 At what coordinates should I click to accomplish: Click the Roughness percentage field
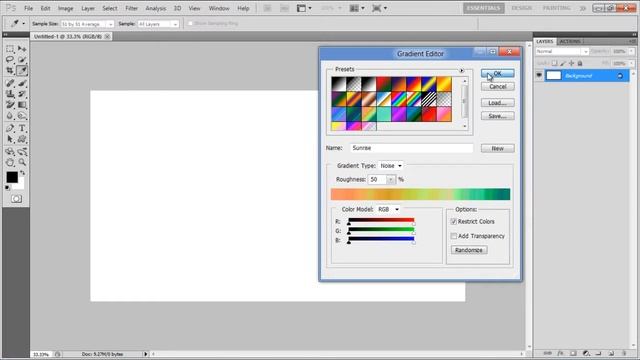[377, 180]
